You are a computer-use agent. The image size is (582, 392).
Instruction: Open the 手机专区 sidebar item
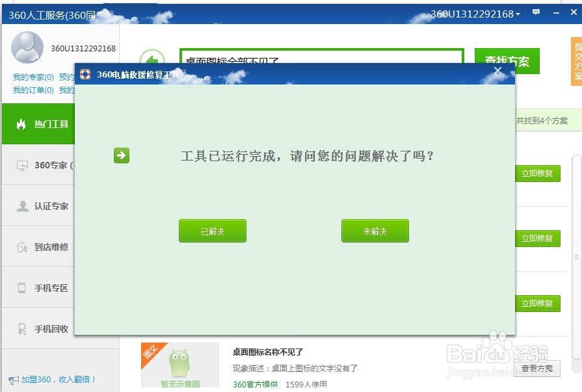click(x=38, y=288)
